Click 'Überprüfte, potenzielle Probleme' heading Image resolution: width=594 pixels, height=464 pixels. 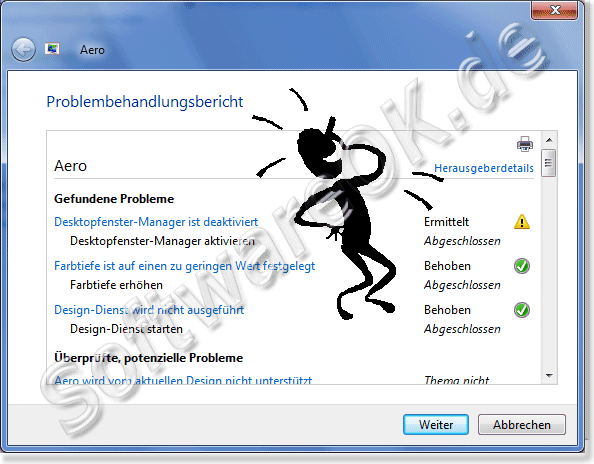(148, 358)
